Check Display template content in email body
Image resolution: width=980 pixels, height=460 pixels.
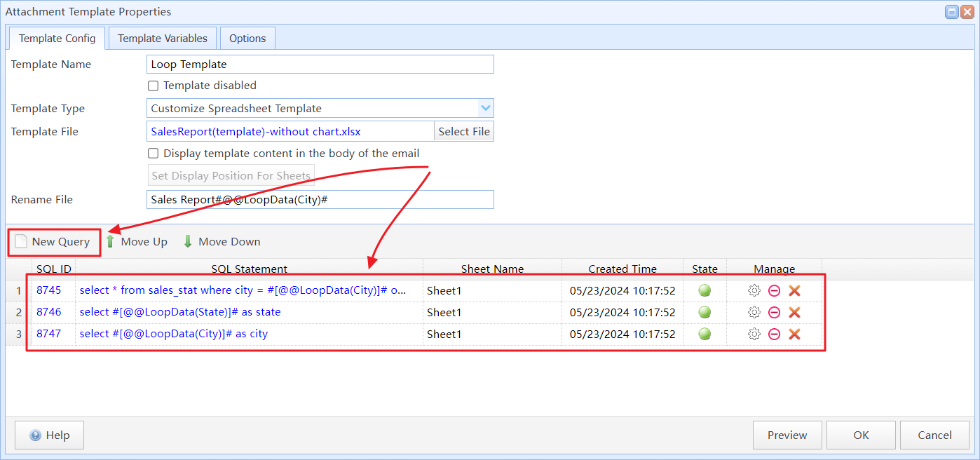click(153, 154)
